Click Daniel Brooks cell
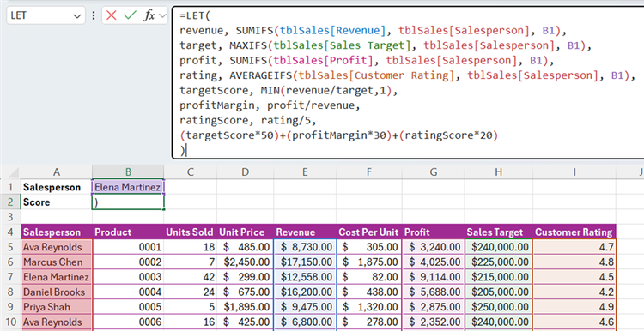This screenshot has height=331, width=644. coord(57,292)
